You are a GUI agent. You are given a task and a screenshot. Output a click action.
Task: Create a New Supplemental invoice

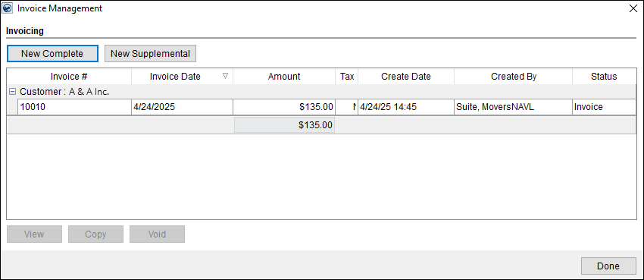point(150,53)
